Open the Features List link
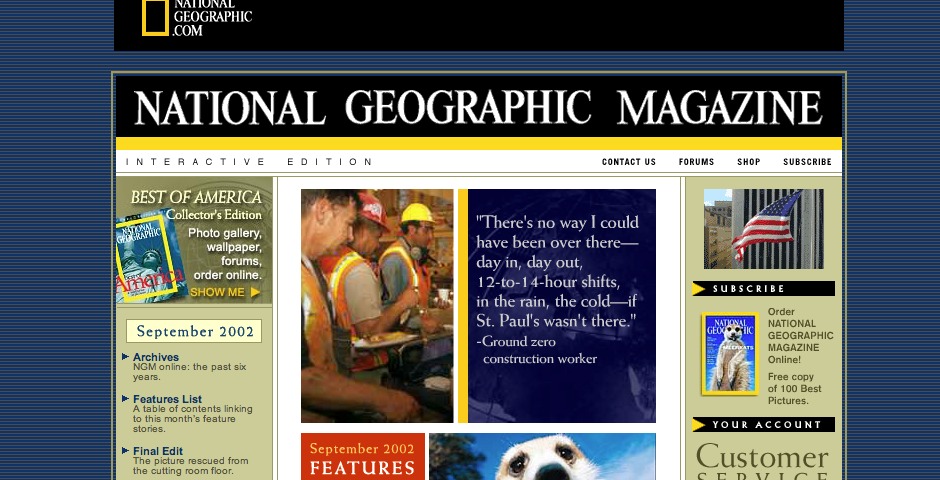 (x=167, y=399)
